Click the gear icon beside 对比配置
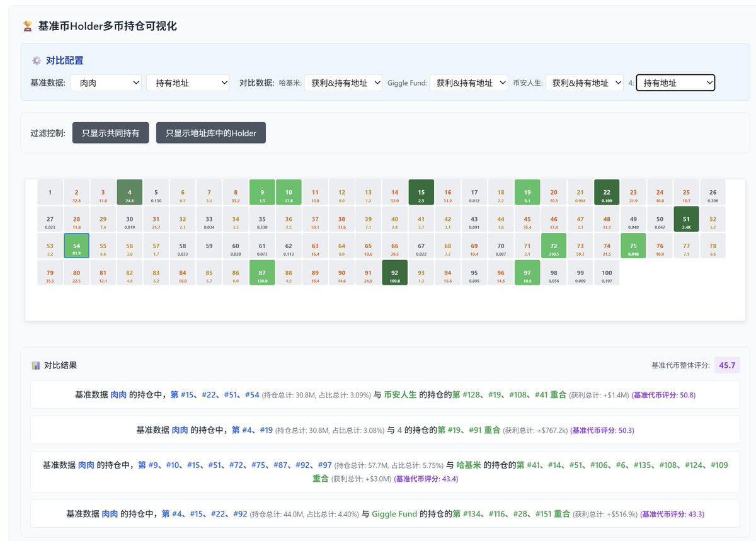The image size is (756, 541). [x=37, y=60]
